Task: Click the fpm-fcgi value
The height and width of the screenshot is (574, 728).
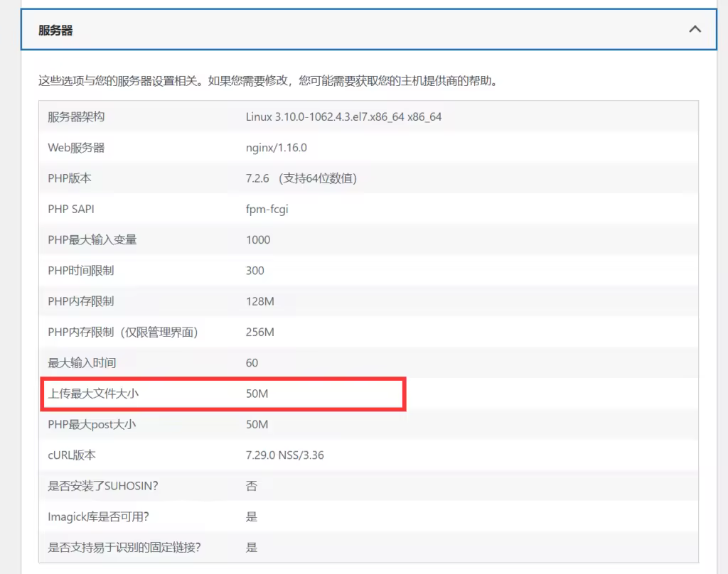Action: 267,210
